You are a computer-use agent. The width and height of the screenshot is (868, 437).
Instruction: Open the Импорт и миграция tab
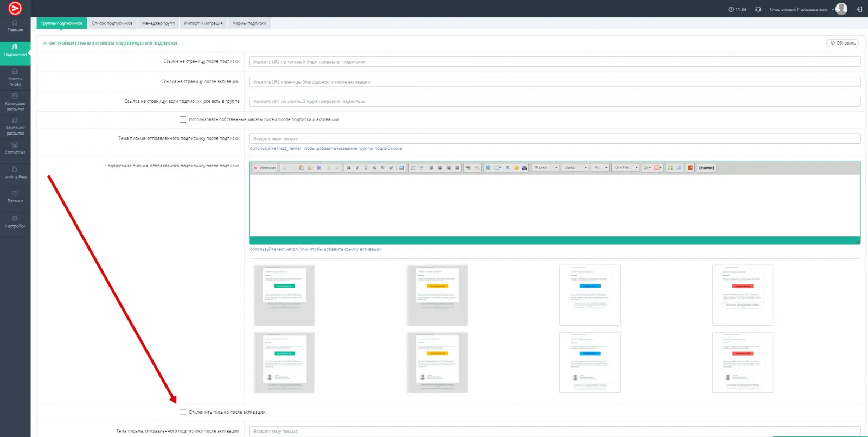point(203,23)
